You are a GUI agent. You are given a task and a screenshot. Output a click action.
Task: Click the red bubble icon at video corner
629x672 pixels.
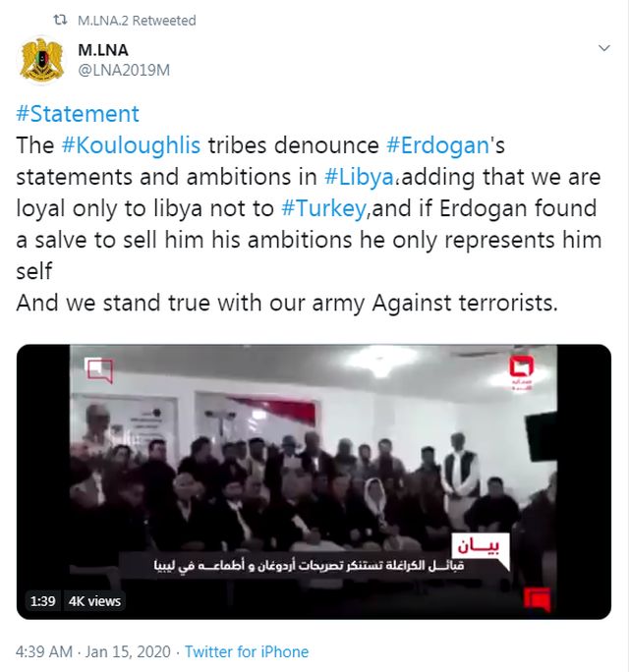click(x=538, y=599)
